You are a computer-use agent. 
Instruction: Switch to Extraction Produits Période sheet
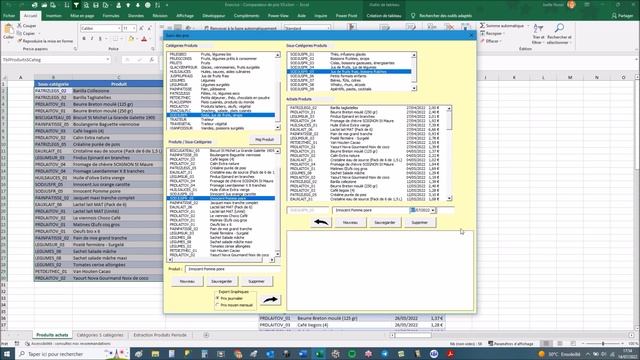click(160, 335)
